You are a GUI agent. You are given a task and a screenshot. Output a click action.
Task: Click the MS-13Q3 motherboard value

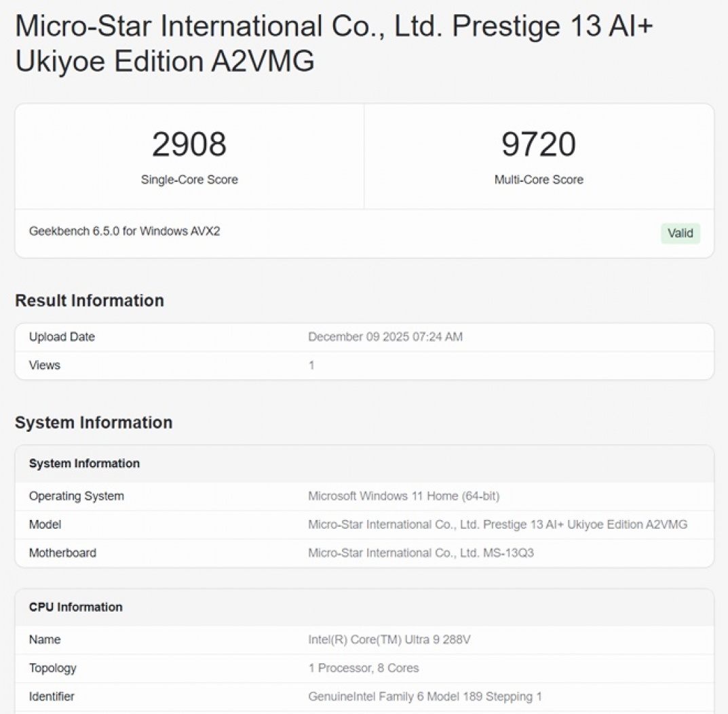[421, 553]
